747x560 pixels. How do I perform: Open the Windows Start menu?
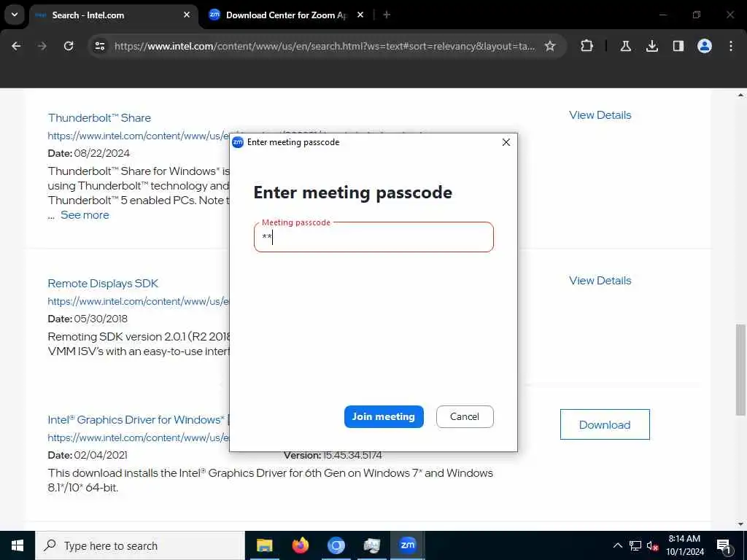coord(18,545)
